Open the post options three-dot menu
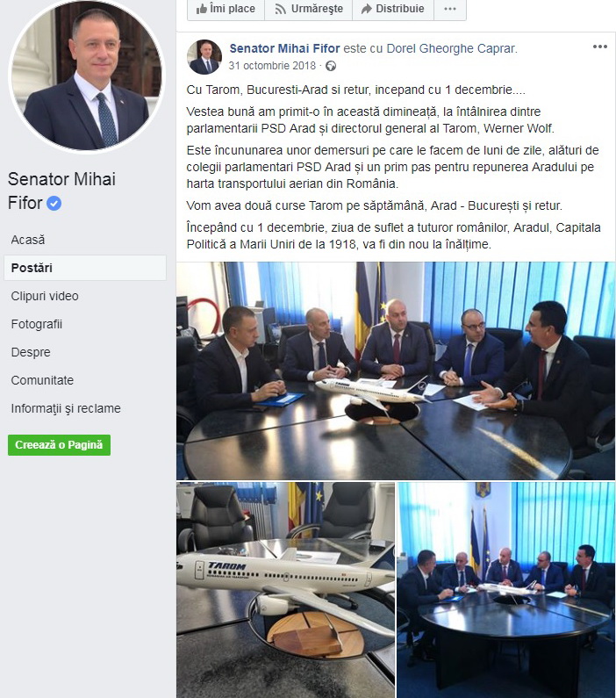This screenshot has width=616, height=698. [x=599, y=47]
